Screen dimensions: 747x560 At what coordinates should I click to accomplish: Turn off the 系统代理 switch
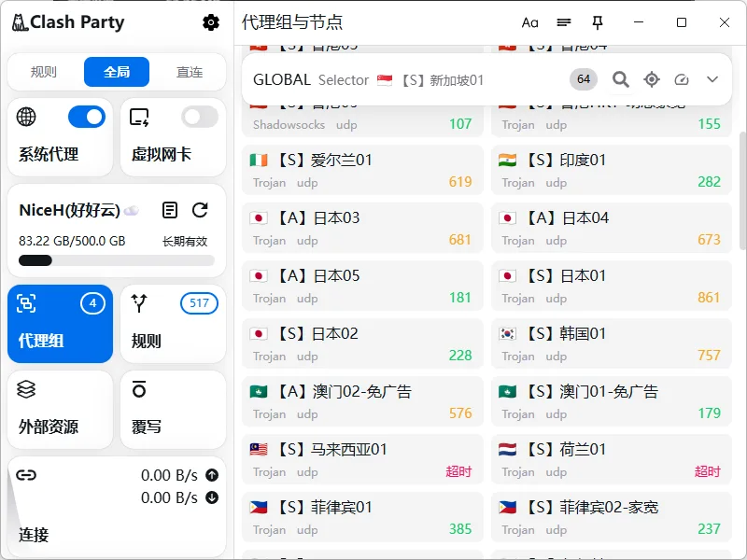point(87,117)
